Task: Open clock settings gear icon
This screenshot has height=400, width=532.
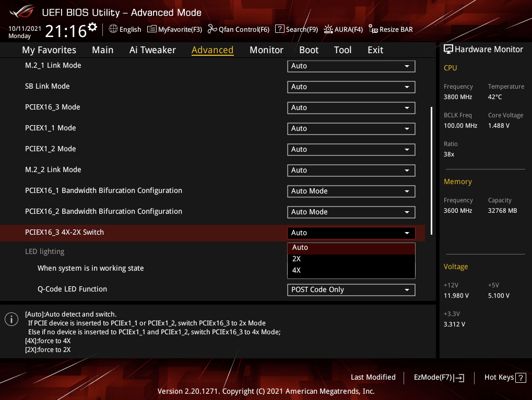Action: pos(92,27)
